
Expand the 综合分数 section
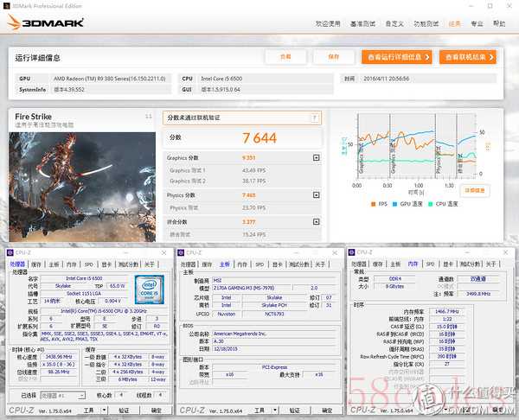click(316, 221)
